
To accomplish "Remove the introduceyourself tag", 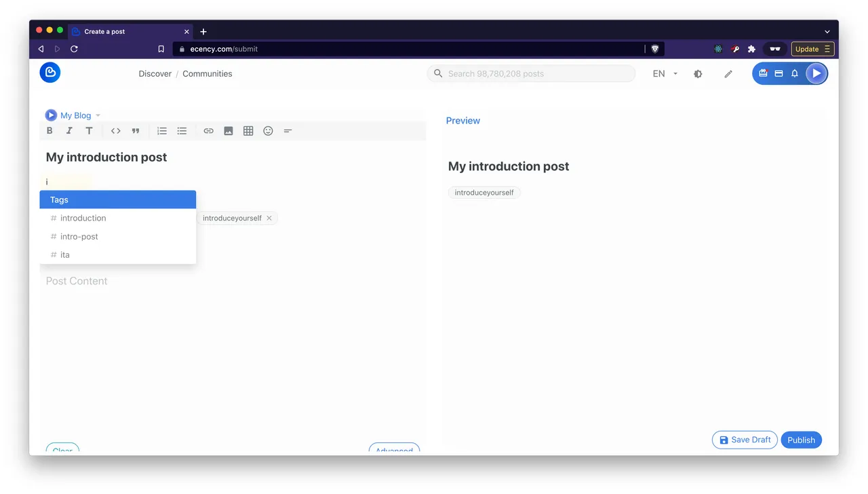I will (269, 218).
